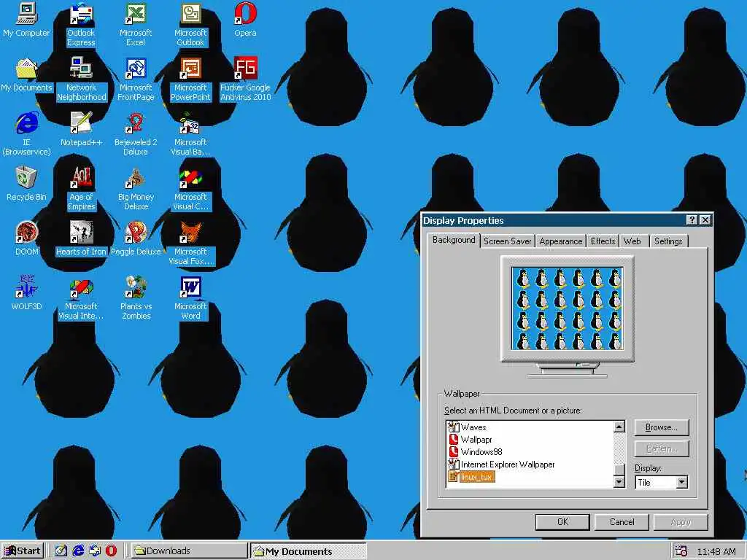Screen dimensions: 747x560
Task: Click wallpaper list scroll down arrow
Action: 619,482
